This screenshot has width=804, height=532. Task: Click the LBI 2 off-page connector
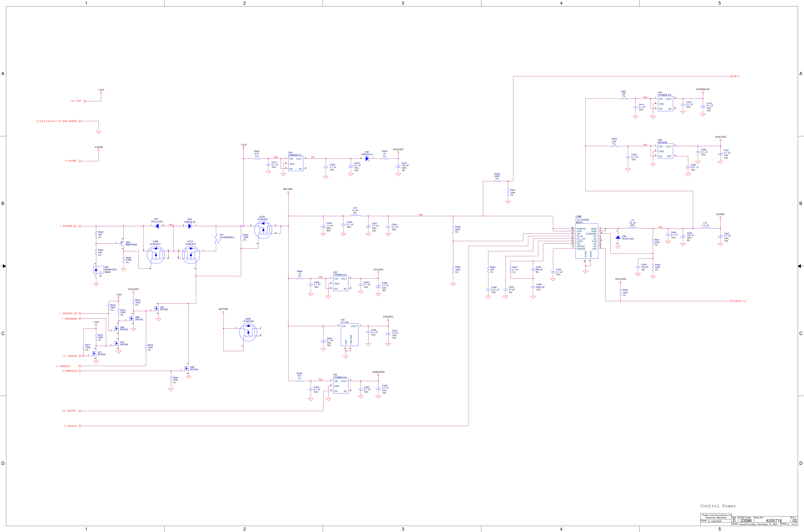(735, 76)
